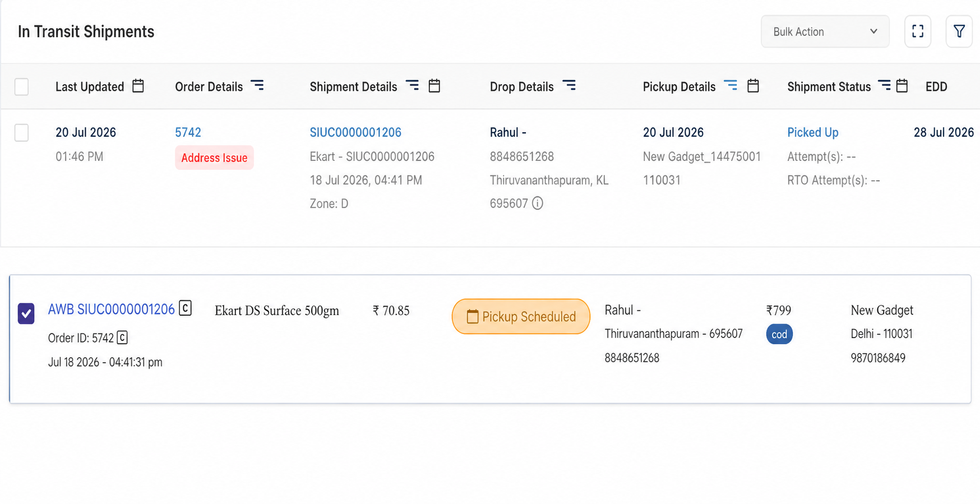Open order link 5742
980x504 pixels.
pos(188,132)
